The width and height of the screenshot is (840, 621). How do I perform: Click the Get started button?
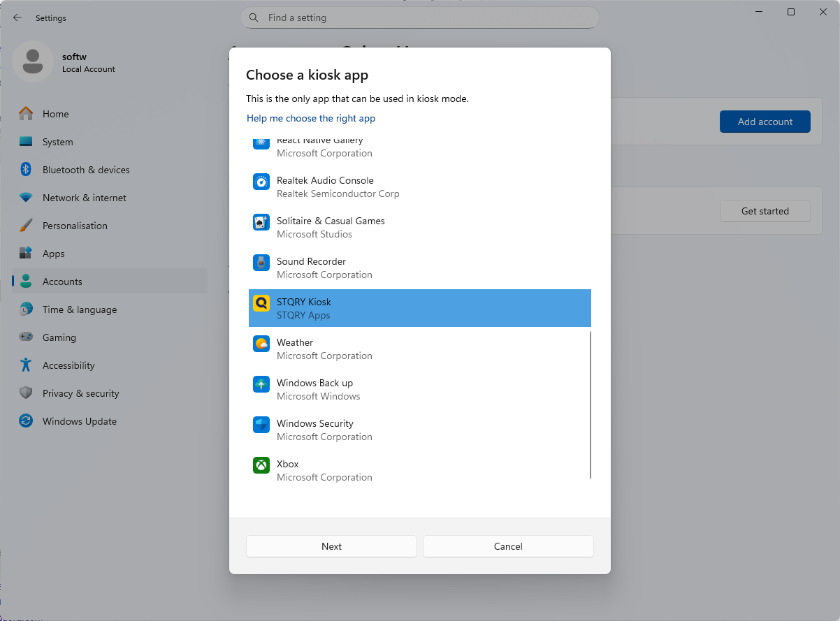click(765, 211)
